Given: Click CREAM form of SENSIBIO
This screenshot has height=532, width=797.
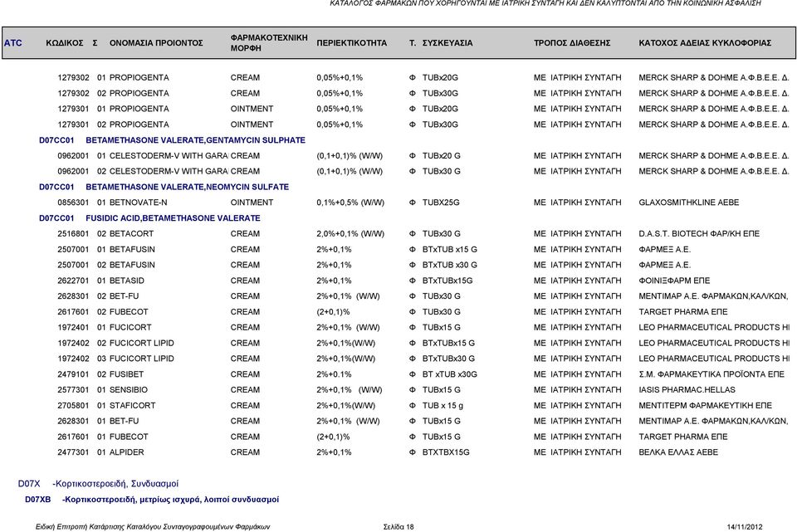Looking at the screenshot, I should point(245,390).
